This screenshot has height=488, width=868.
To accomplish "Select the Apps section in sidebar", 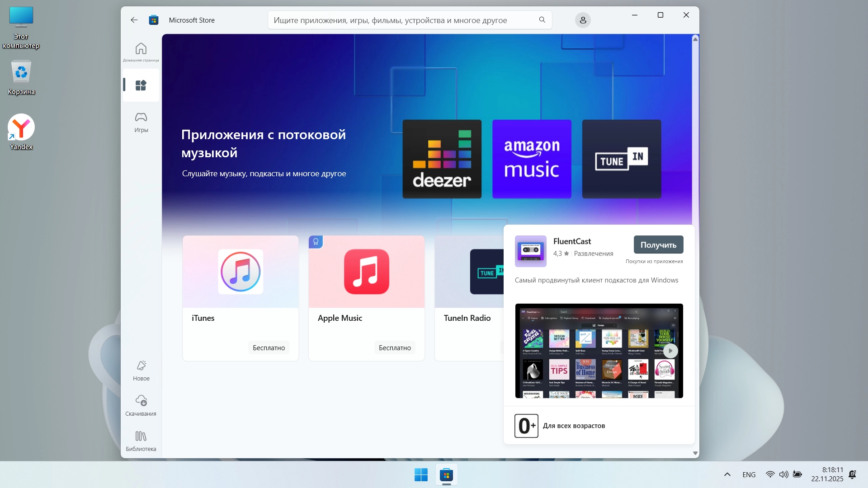I will click(x=141, y=85).
